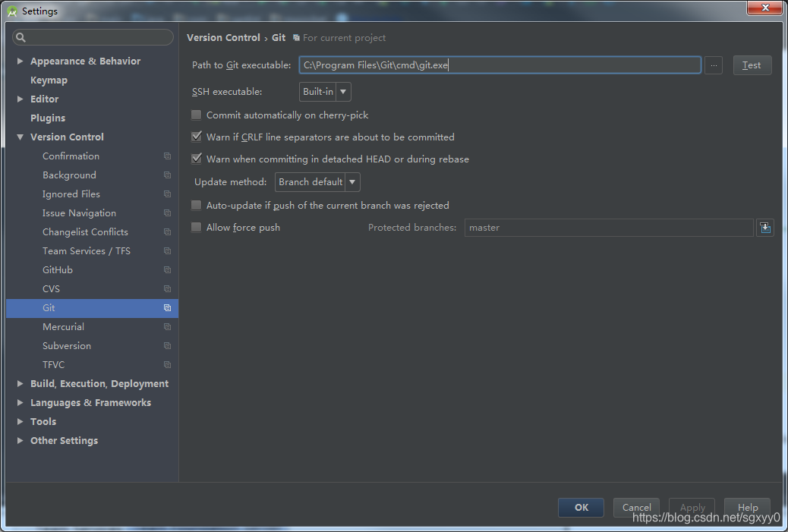Click the expand icon beside Protected branches field
788x532 pixels.
point(765,228)
